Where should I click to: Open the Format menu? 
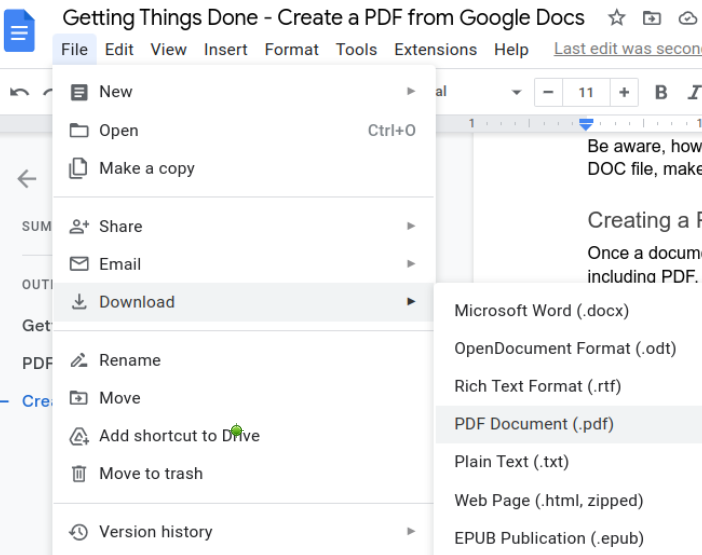point(291,49)
